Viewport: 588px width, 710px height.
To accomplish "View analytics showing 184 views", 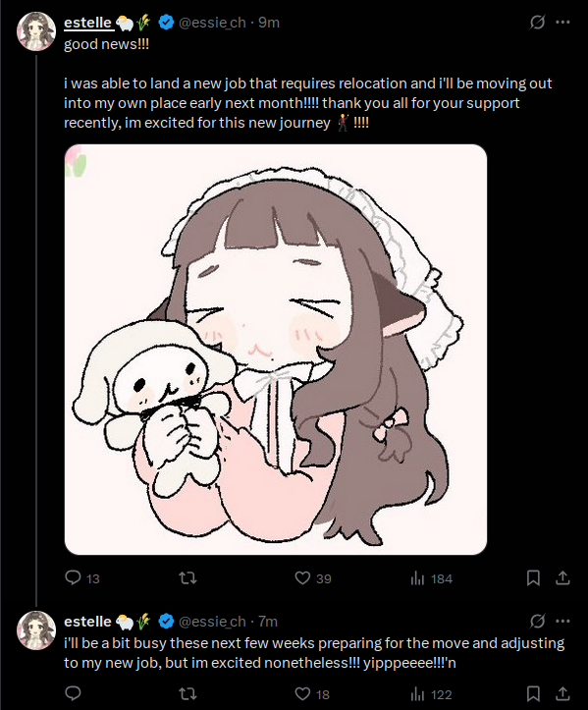I will click(431, 578).
